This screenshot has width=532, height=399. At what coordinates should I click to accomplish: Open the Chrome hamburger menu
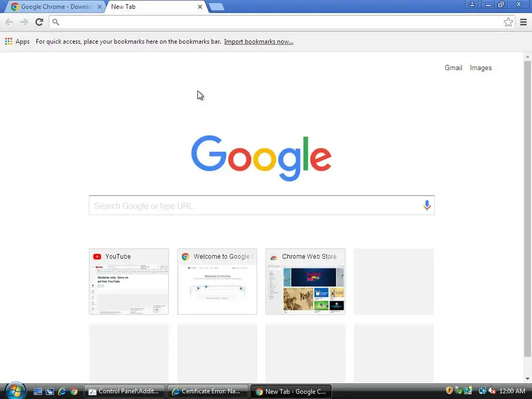pyautogui.click(x=523, y=22)
